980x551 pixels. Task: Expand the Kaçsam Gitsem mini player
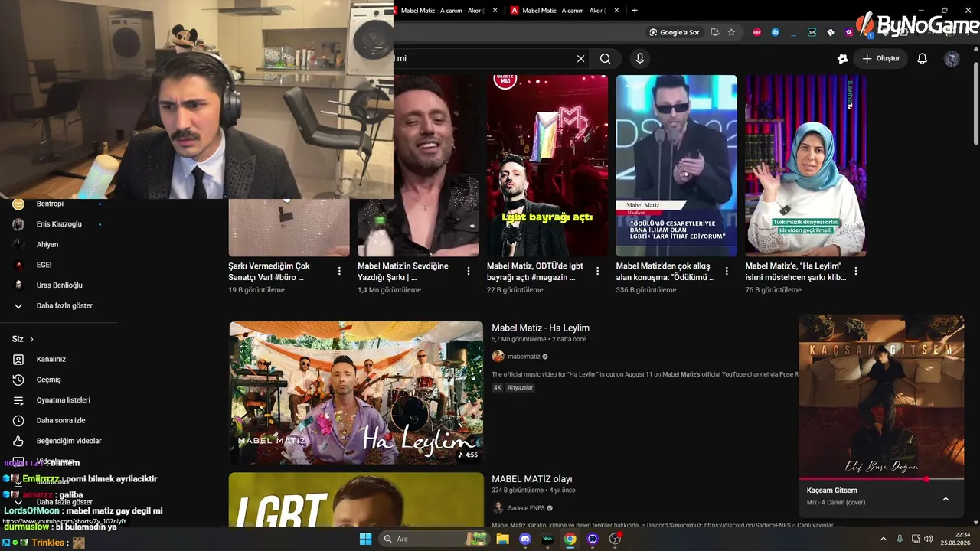(946, 499)
